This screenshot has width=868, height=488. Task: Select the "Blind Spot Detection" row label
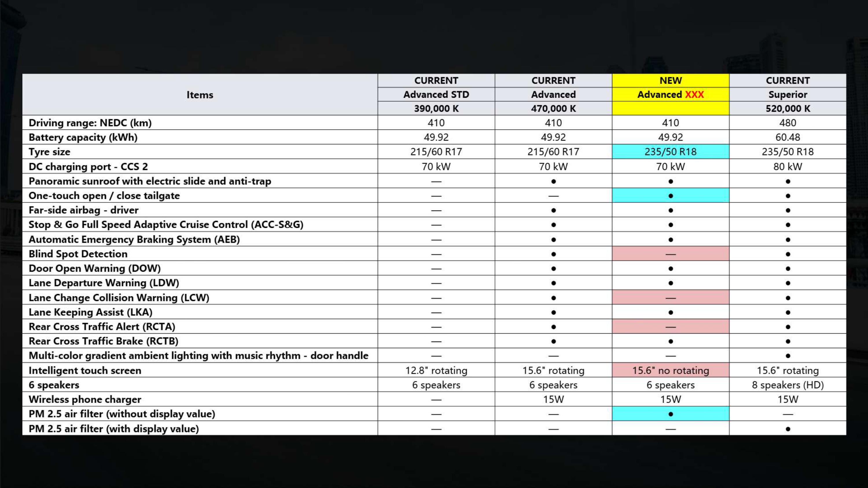(78, 254)
